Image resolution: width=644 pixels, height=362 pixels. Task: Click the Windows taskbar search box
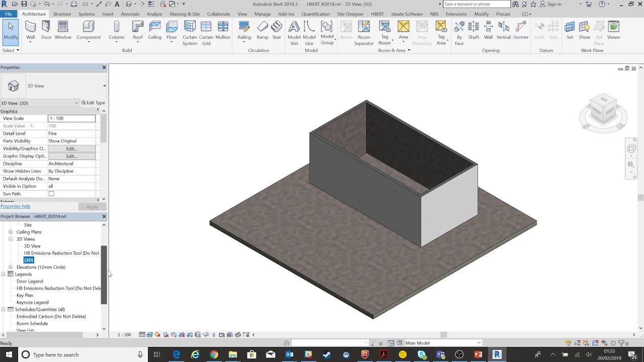click(83, 354)
